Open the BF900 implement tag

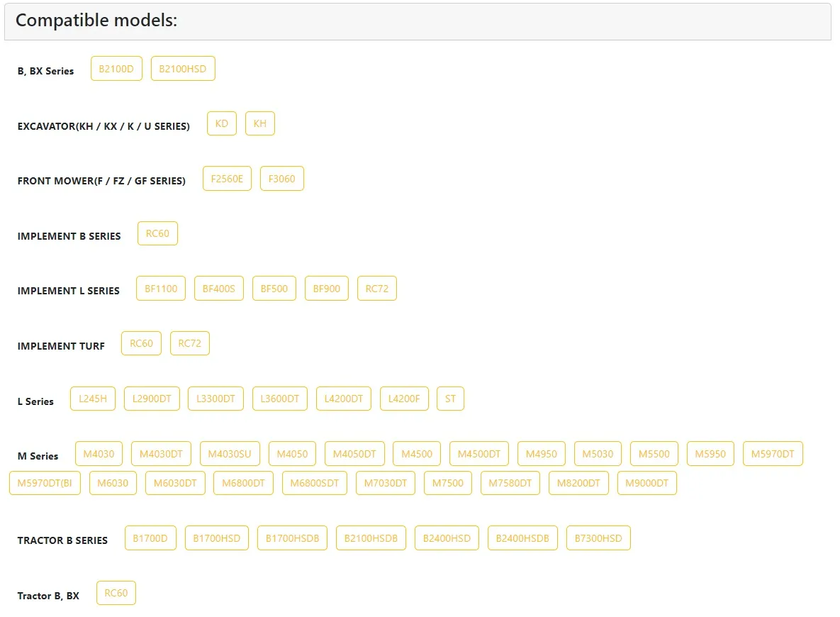click(327, 289)
